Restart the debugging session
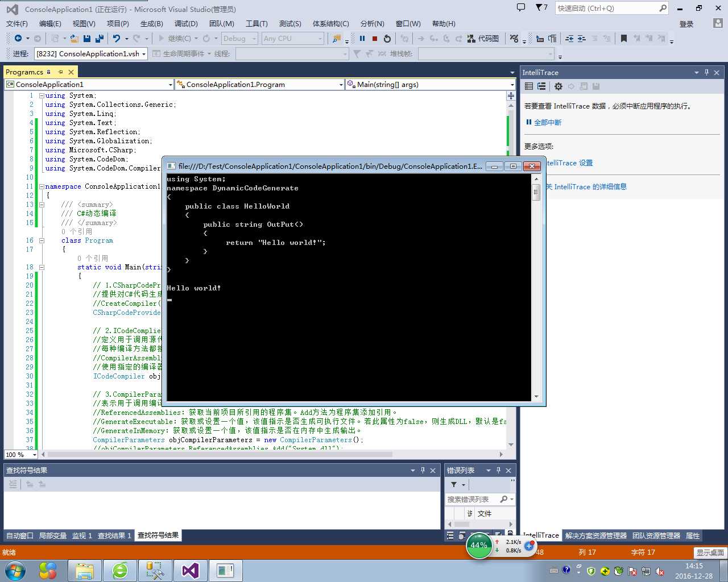The height and width of the screenshot is (582, 728). (x=387, y=39)
